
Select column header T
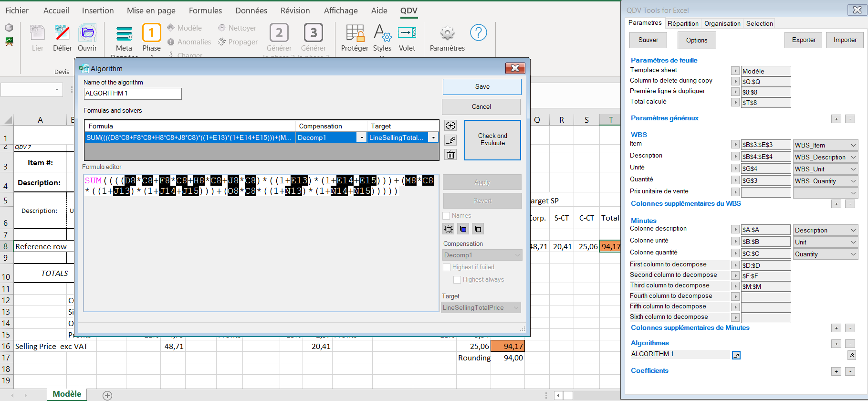click(610, 120)
